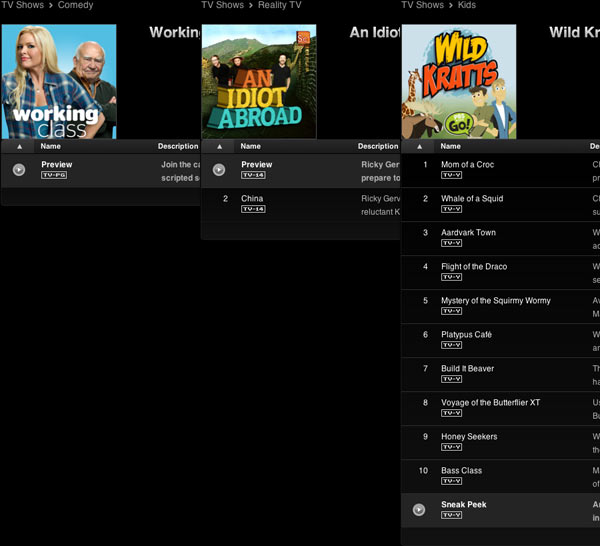This screenshot has width=600, height=546.
Task: Select Mom of a Croc episode
Action: click(467, 165)
